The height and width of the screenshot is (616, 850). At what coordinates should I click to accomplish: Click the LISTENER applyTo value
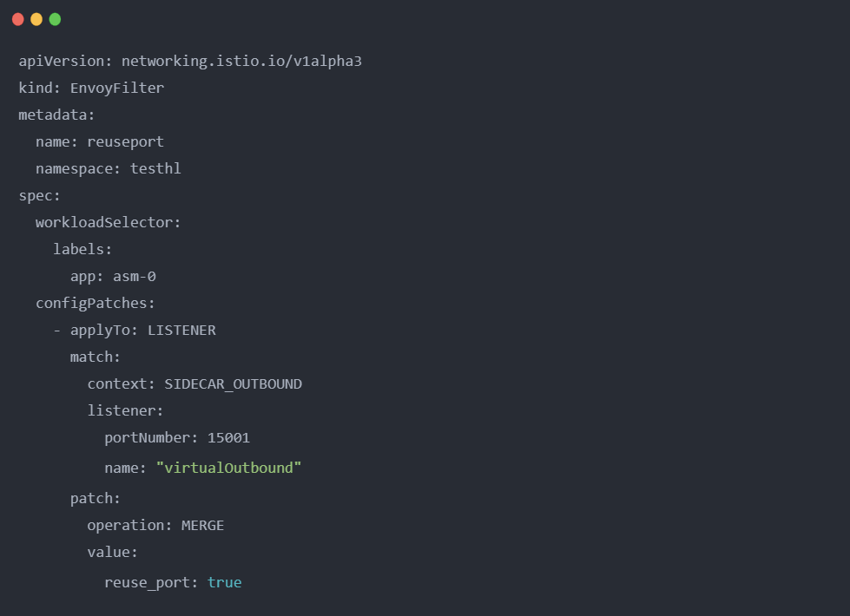181,331
